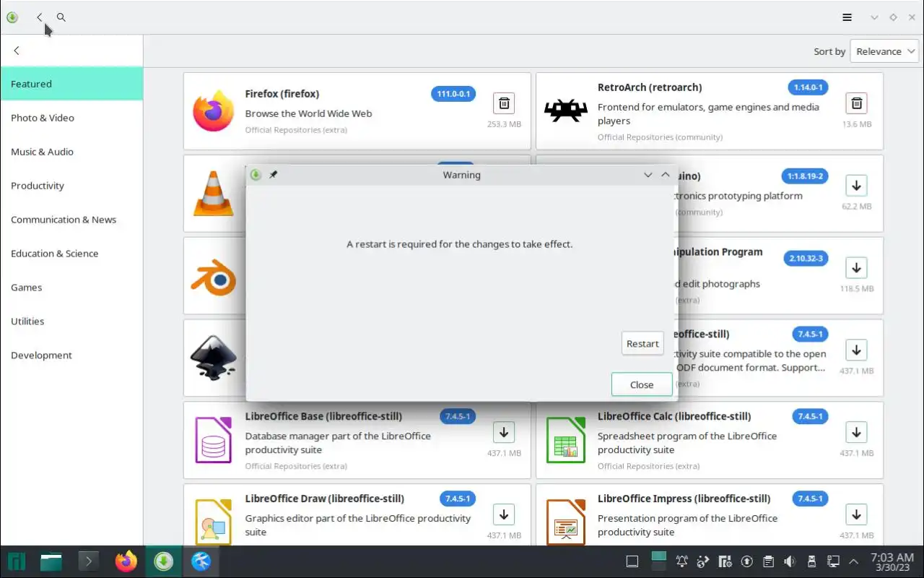924x578 pixels.
Task: Open the LibreOffice Base (libreoffice-still) title
Action: pos(323,416)
